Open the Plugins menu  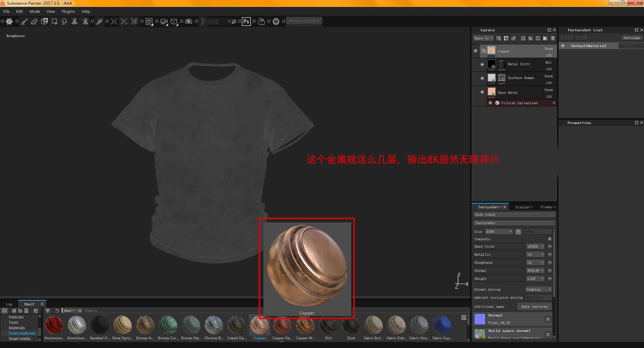pyautogui.click(x=68, y=11)
